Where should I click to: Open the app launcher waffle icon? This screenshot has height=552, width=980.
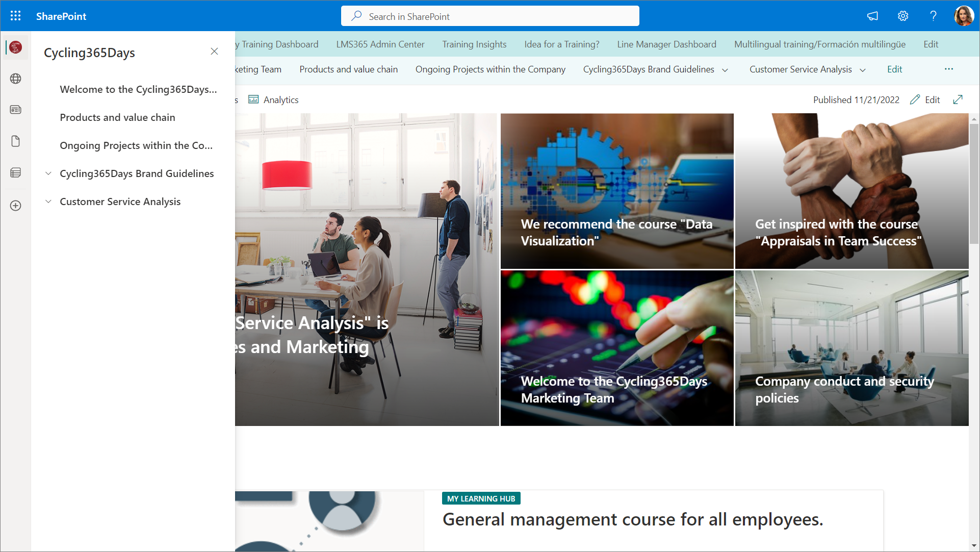15,16
